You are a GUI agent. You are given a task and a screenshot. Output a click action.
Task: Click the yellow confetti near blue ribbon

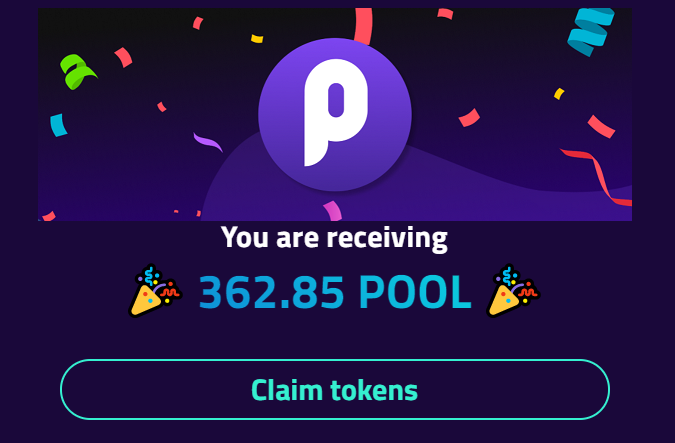click(x=559, y=93)
